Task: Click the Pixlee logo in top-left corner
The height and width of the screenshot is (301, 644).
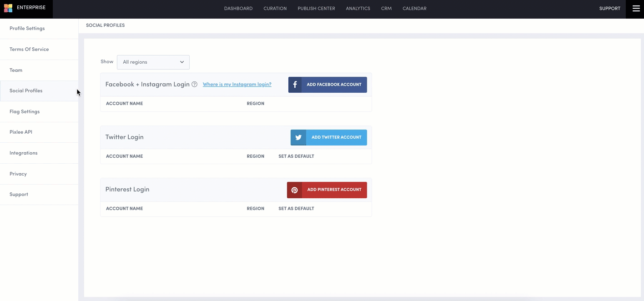Action: point(8,8)
